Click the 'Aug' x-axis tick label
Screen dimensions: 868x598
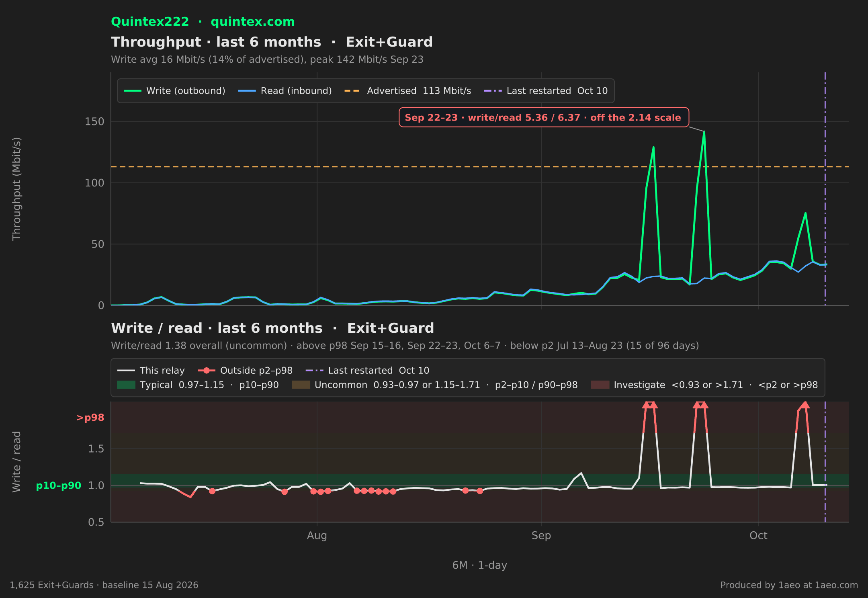tap(317, 536)
